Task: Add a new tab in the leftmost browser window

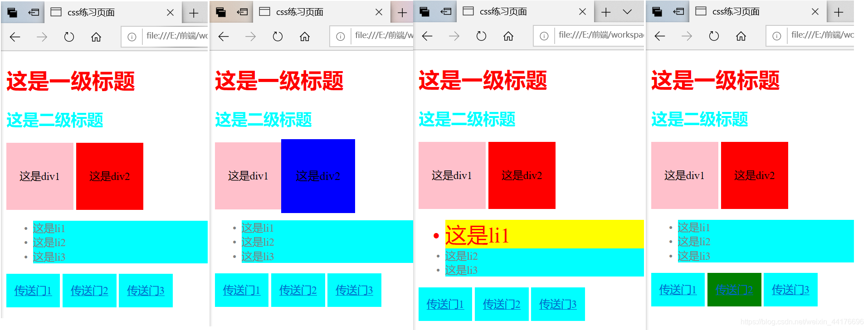Action: click(x=194, y=13)
